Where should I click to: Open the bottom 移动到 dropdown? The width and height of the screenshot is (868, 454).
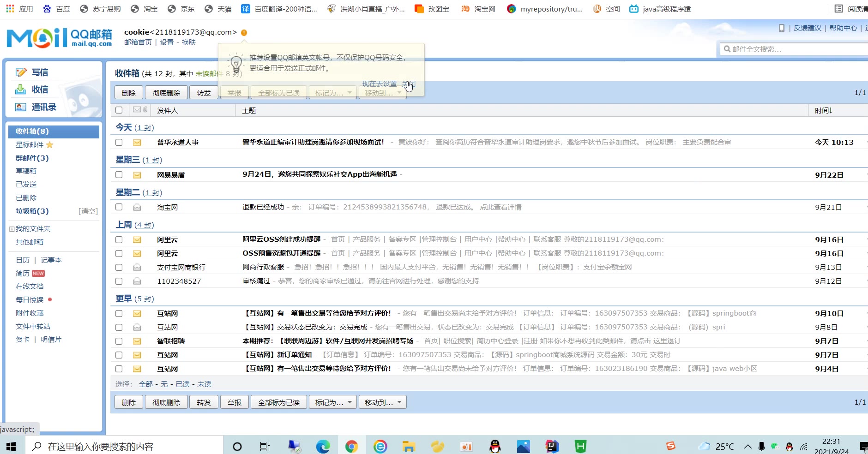pos(382,402)
